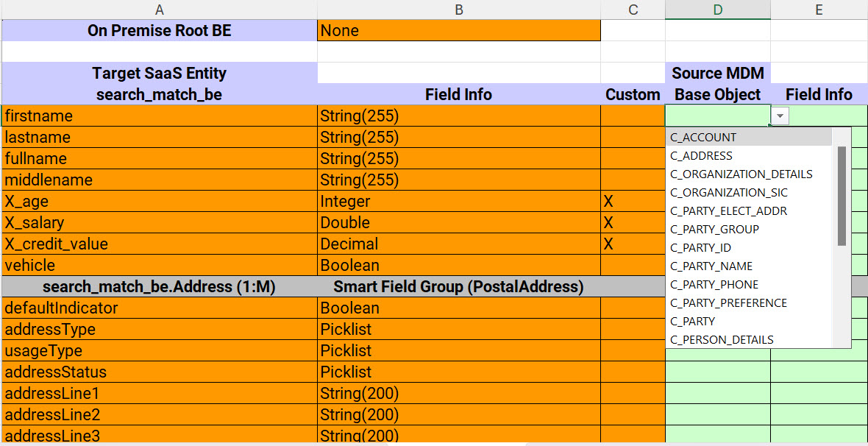The width and height of the screenshot is (868, 446).
Task: Click the 'Picklist' cell for addressType
Action: pyautogui.click(x=459, y=330)
